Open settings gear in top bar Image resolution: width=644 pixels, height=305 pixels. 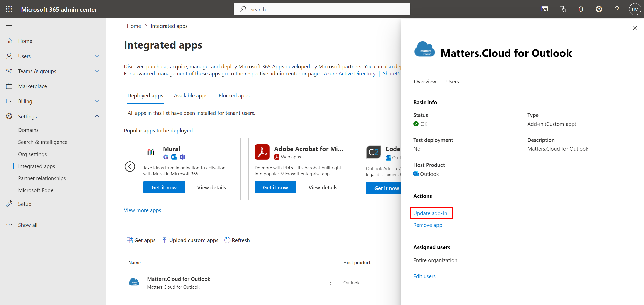(599, 9)
